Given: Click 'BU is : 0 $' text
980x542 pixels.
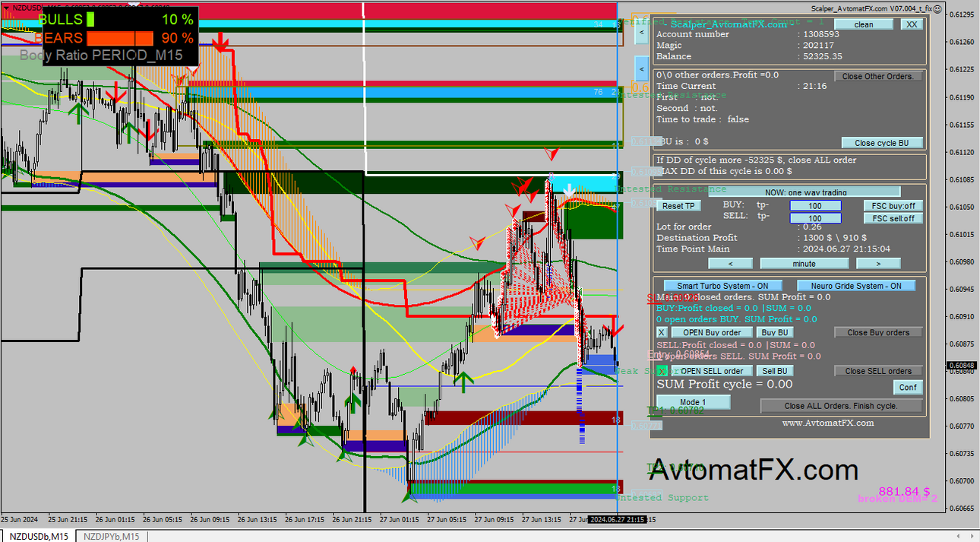Looking at the screenshot, I should [x=684, y=141].
